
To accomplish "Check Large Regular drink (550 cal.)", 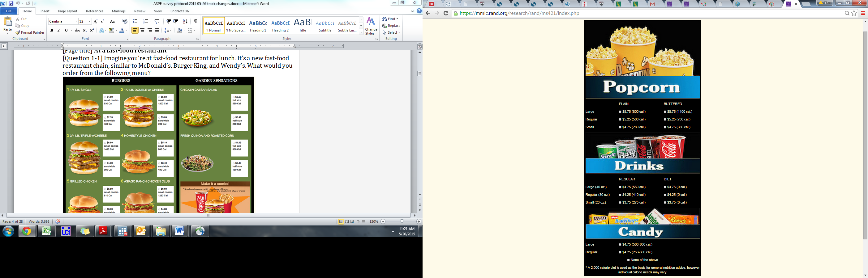I will [x=620, y=187].
